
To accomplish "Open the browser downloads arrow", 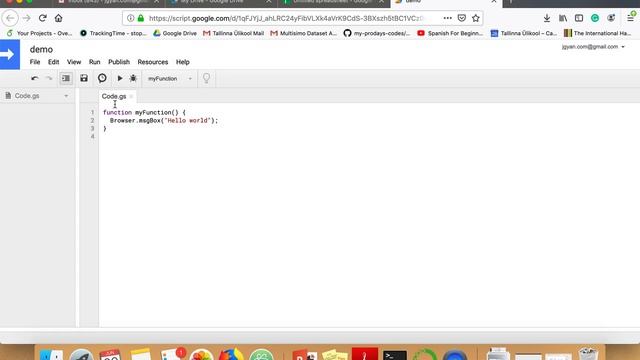I will point(547,18).
